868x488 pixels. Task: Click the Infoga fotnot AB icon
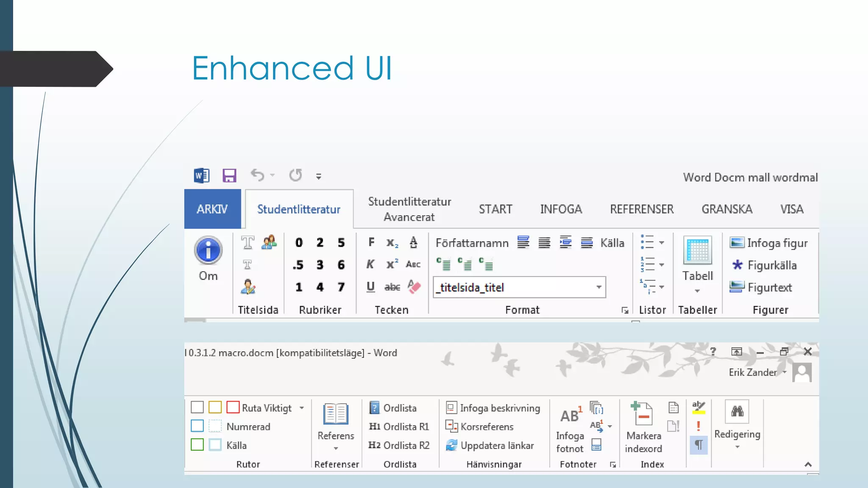coord(570,416)
